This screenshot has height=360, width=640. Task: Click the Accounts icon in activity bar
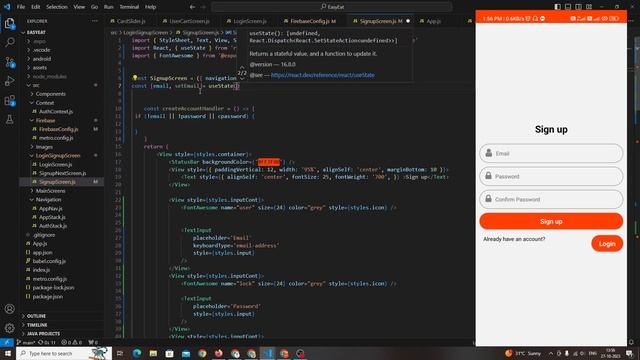point(9,309)
